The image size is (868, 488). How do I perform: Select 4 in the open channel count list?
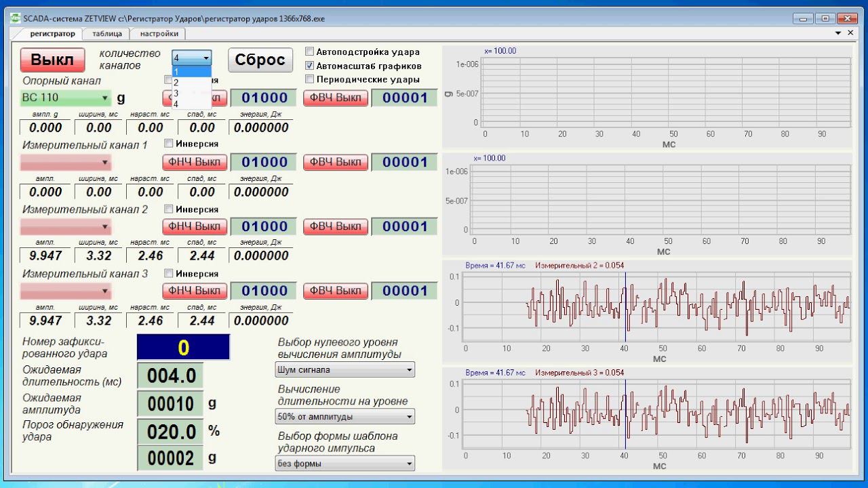(x=192, y=104)
